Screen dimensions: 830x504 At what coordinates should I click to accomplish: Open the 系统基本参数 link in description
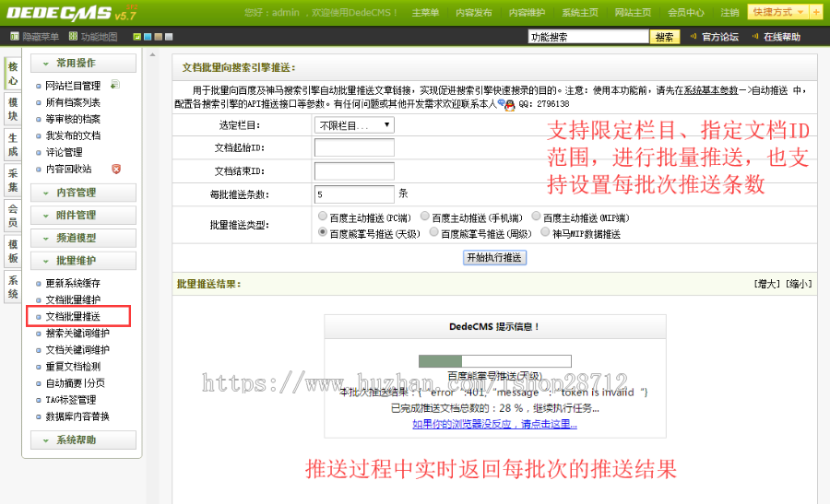coord(710,90)
